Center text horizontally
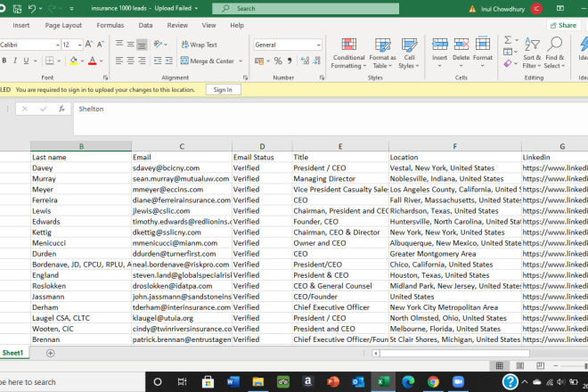The width and height of the screenshot is (588, 392). tap(130, 61)
